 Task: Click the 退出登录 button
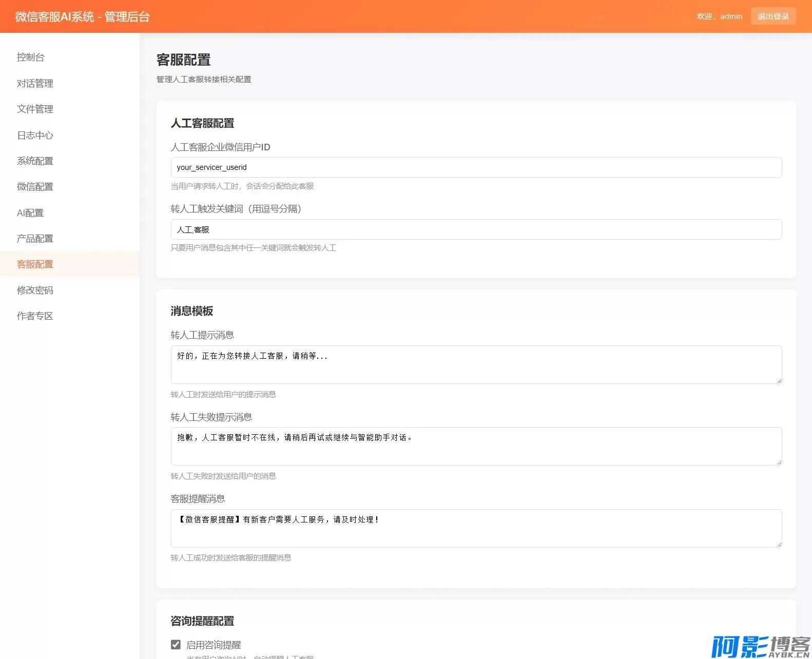[x=773, y=16]
